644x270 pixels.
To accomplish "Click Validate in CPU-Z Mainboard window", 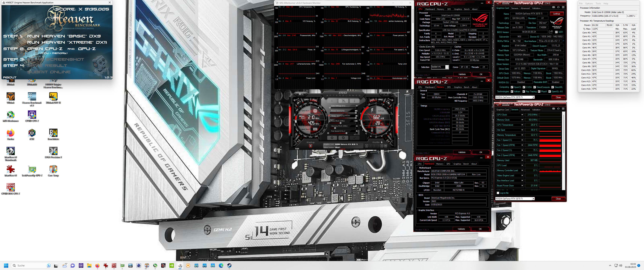I will [x=461, y=229].
